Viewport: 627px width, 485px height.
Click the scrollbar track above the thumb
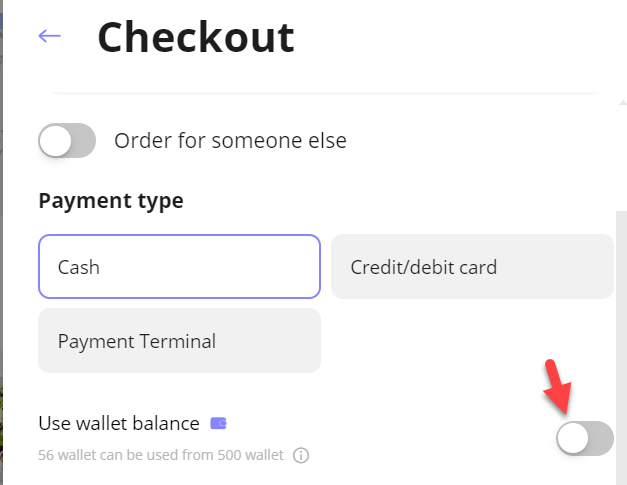tap(621, 159)
